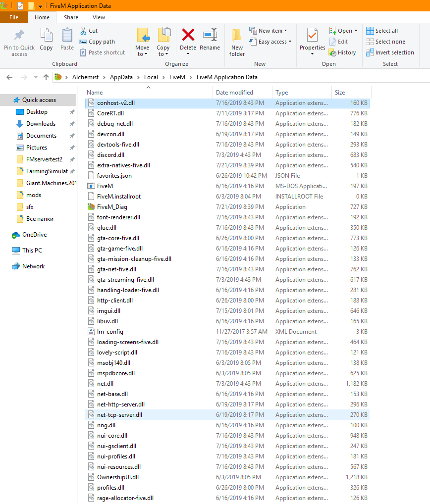Screen dimensions: 430x504
Task: Open the sfx folder in sidebar
Action: coord(25,207)
